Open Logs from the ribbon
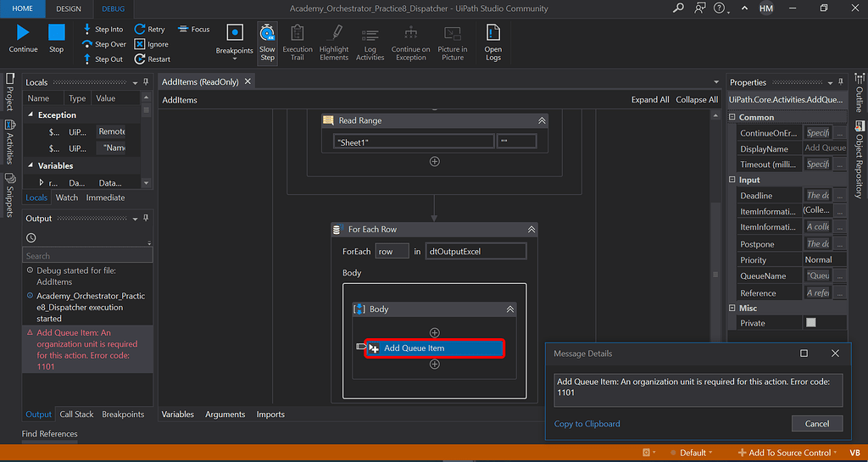 pyautogui.click(x=492, y=42)
